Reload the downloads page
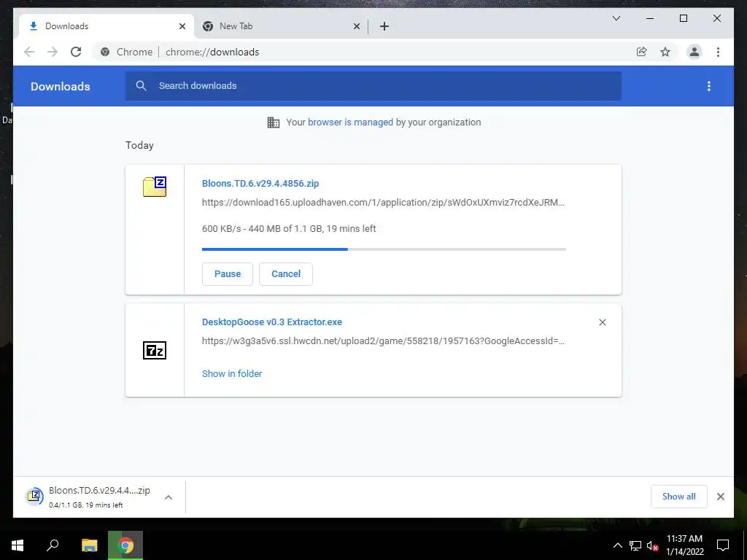The height and width of the screenshot is (560, 747). pyautogui.click(x=76, y=52)
